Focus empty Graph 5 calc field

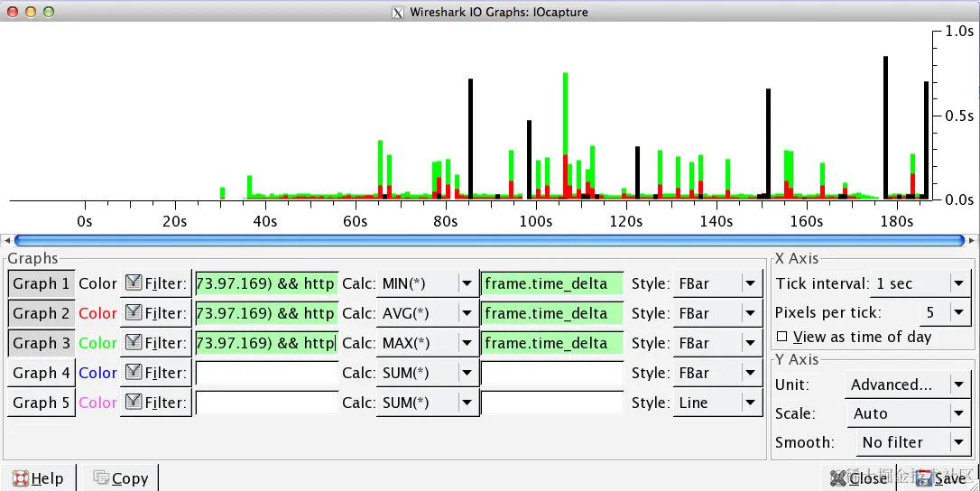(x=552, y=403)
